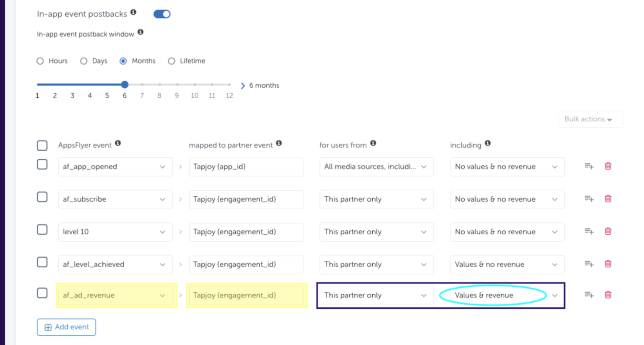Open the Bulk actions menu

(x=590, y=119)
